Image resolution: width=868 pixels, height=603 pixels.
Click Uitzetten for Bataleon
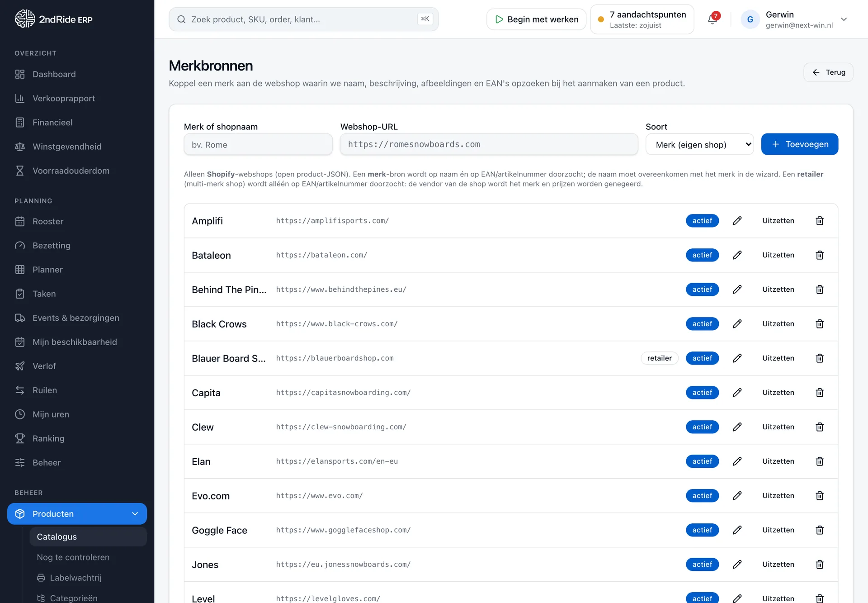coord(778,255)
